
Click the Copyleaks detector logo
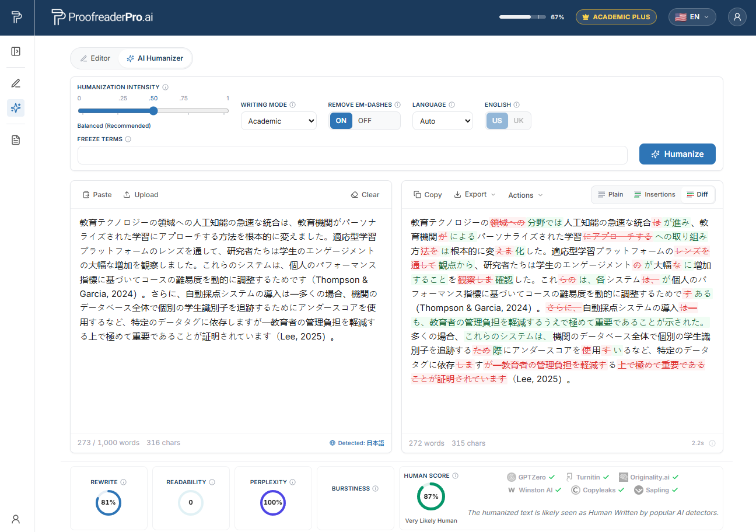coord(576,490)
